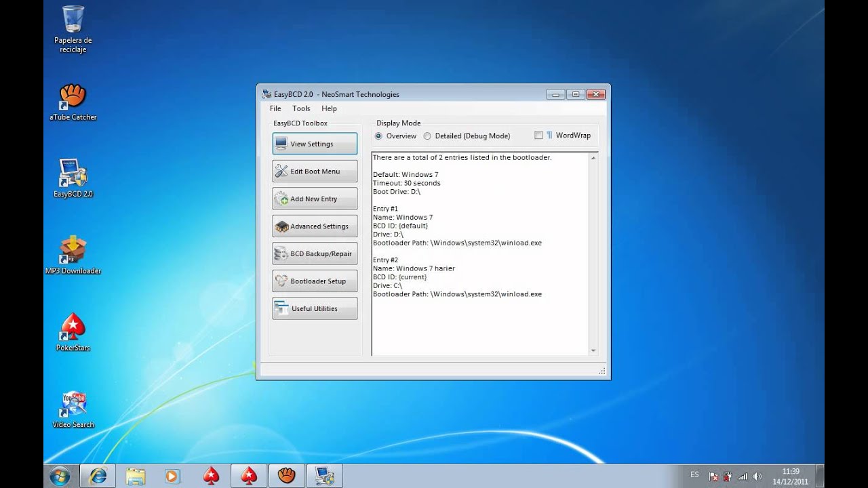Click the Show desktop strip on taskbar
This screenshot has height=488, width=868.
[820, 476]
